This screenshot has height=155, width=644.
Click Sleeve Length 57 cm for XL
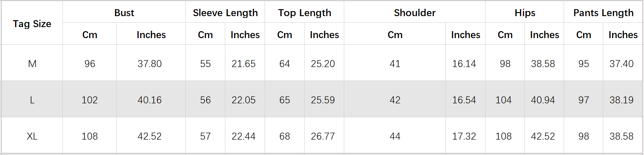point(205,136)
